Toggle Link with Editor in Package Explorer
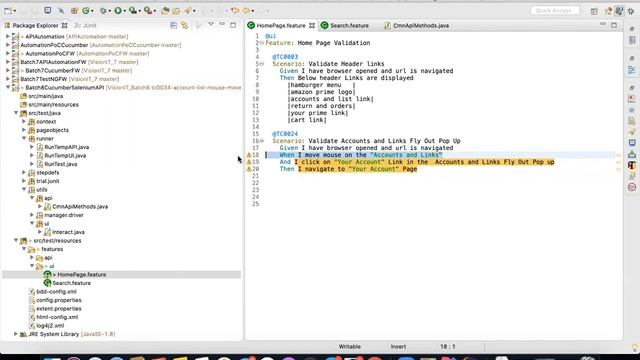 coord(185,25)
